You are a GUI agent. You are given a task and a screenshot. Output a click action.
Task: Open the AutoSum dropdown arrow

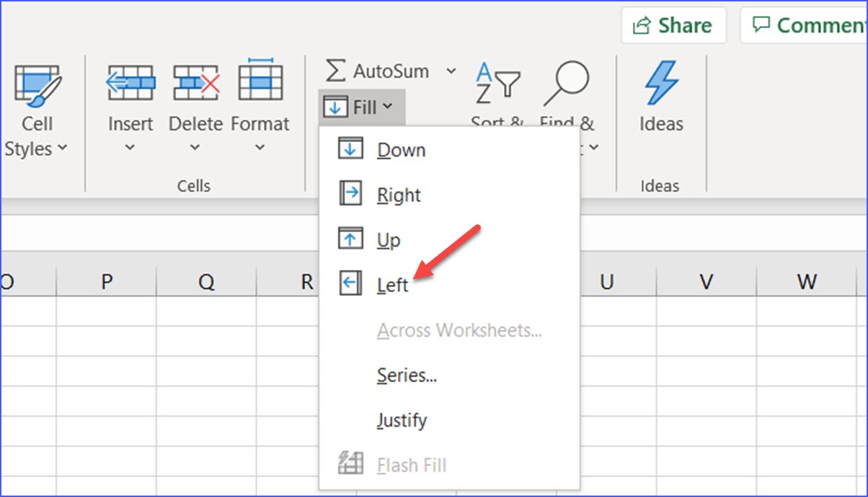click(451, 71)
